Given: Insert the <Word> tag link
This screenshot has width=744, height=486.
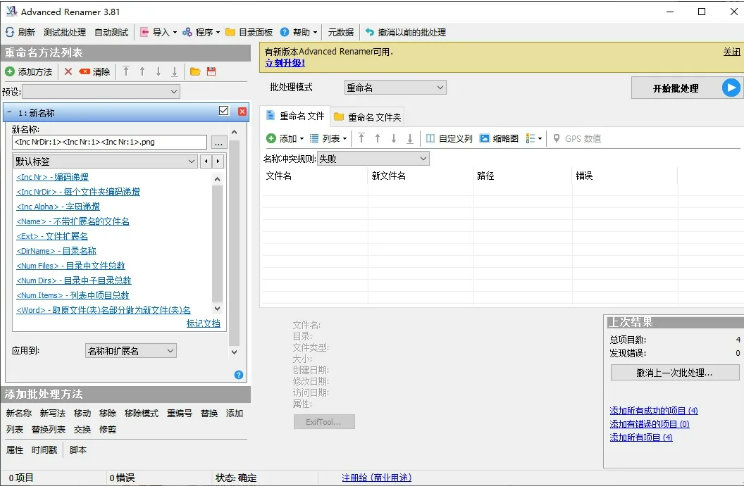Looking at the screenshot, I should [103, 310].
